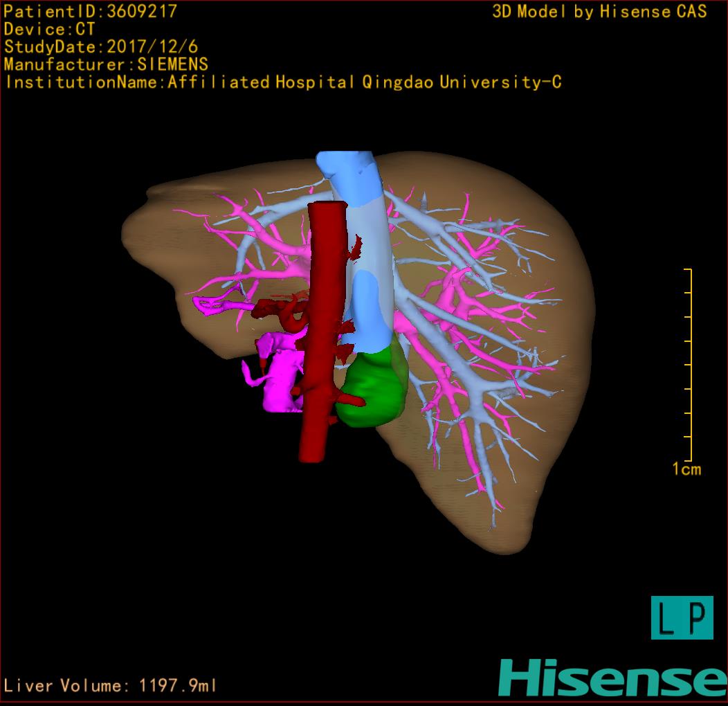Click the 1cm scale ruler
The width and height of the screenshot is (728, 706).
689,365
